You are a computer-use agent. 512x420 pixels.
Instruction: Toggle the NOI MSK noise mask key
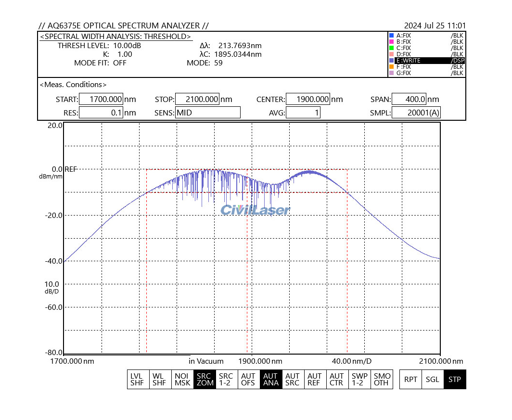182,379
